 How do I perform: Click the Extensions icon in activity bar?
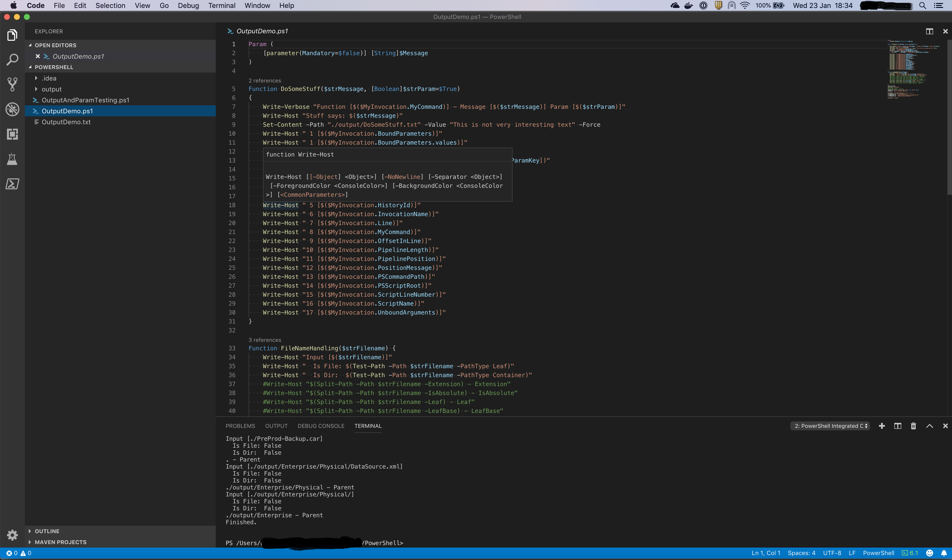coord(12,134)
